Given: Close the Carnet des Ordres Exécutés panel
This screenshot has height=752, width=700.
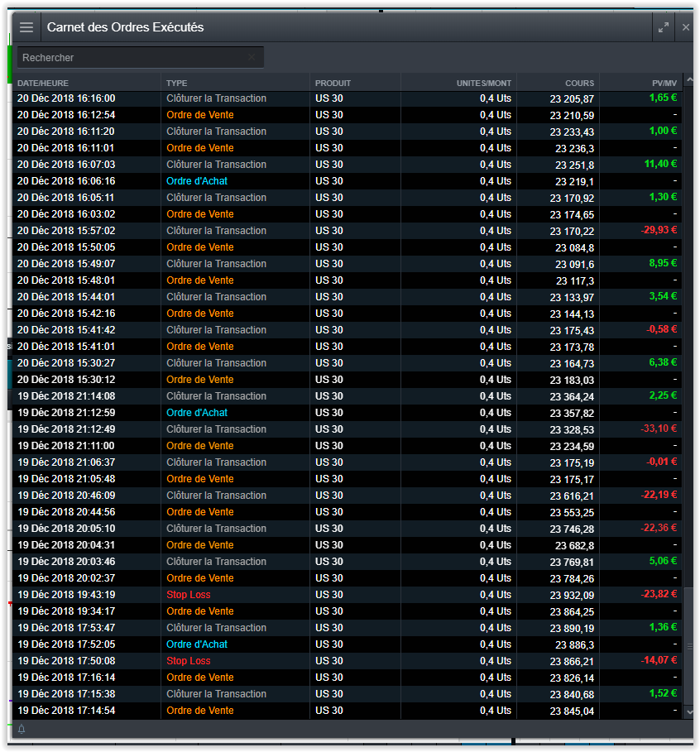Looking at the screenshot, I should [x=686, y=27].
